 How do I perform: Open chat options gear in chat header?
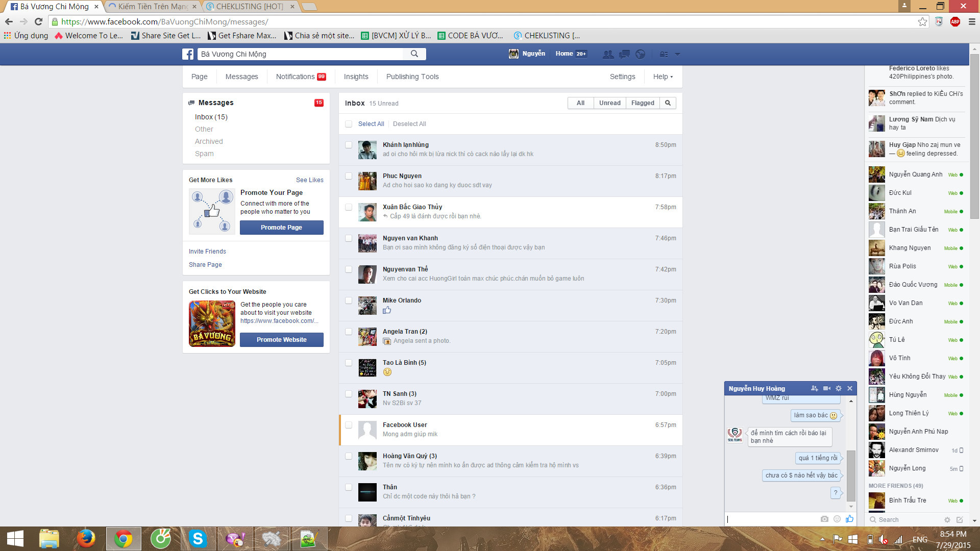tap(838, 389)
